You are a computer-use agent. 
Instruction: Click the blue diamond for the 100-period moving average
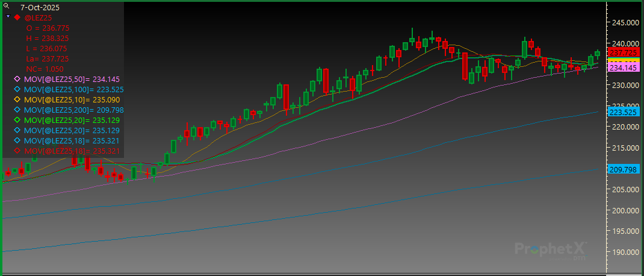coord(16,89)
